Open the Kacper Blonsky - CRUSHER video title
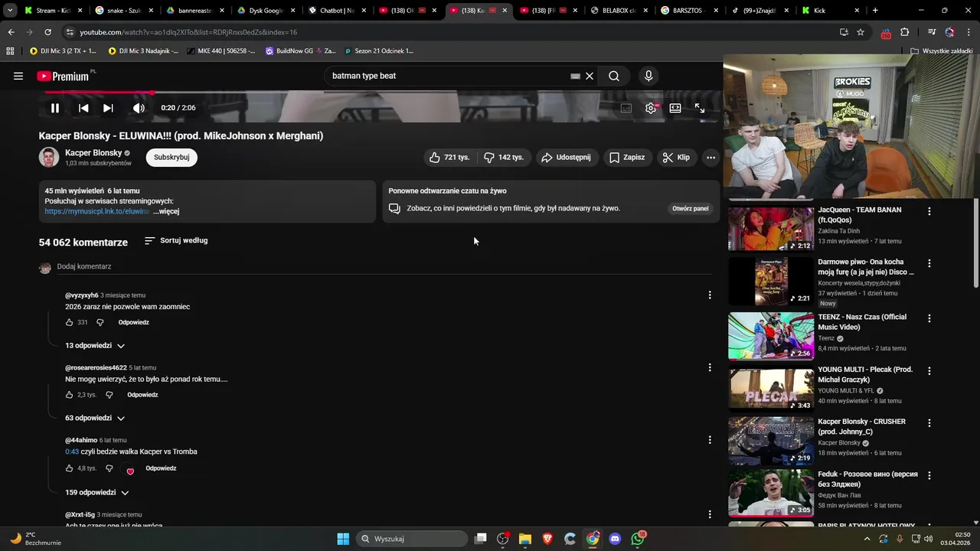This screenshot has width=980, height=551. pos(861,426)
